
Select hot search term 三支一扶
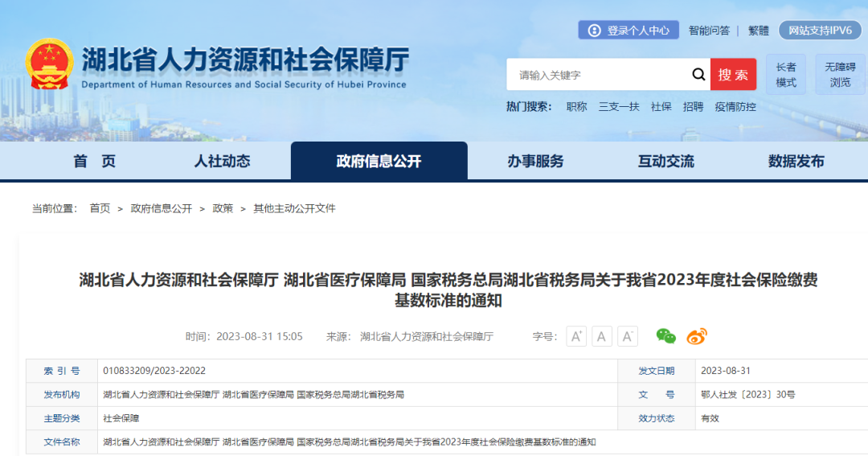point(618,106)
